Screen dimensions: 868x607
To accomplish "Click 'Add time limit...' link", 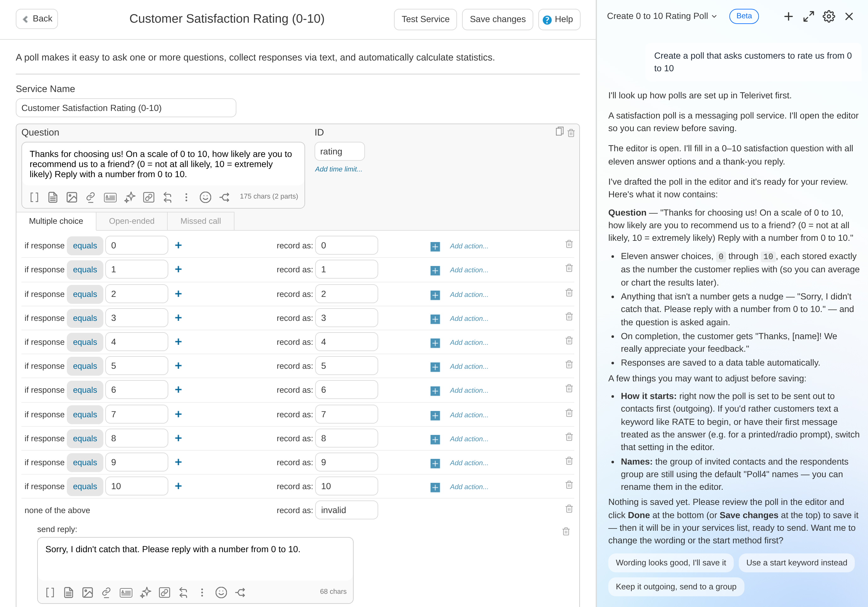I will coord(339,169).
